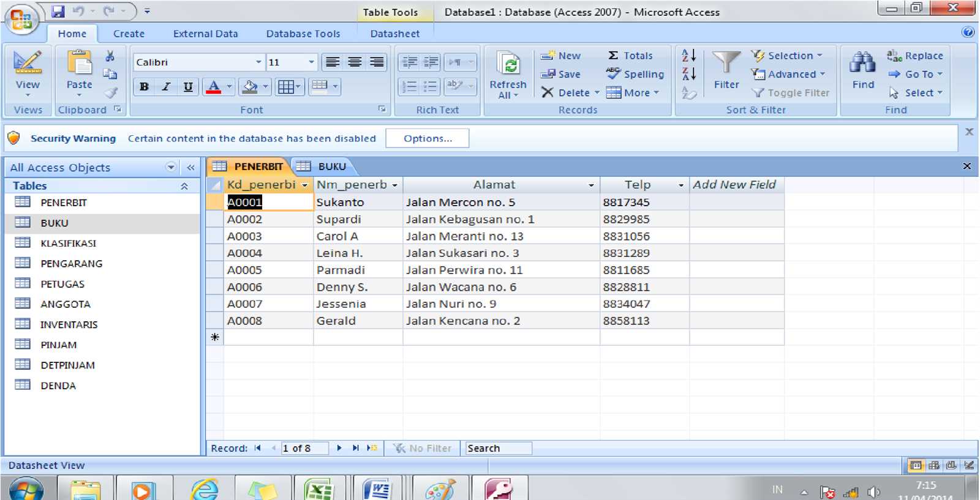Image resolution: width=980 pixels, height=500 pixels.
Task: Go to first record navigation icon
Action: pos(258,448)
